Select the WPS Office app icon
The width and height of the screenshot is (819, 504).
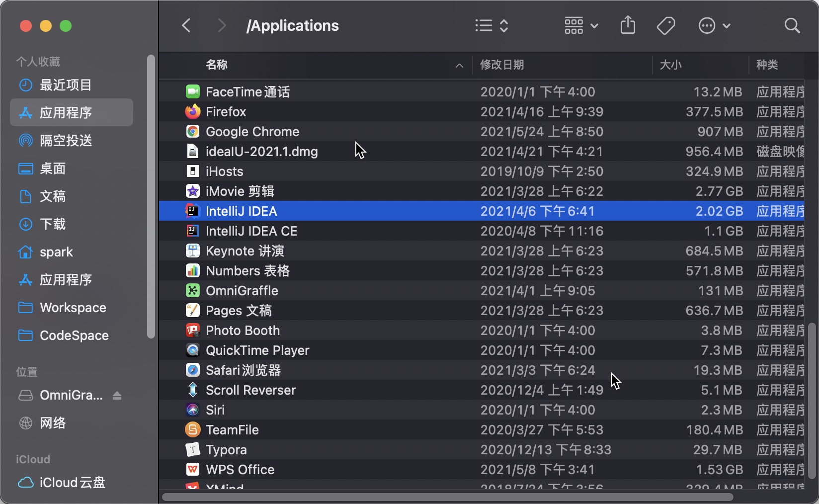pyautogui.click(x=193, y=470)
